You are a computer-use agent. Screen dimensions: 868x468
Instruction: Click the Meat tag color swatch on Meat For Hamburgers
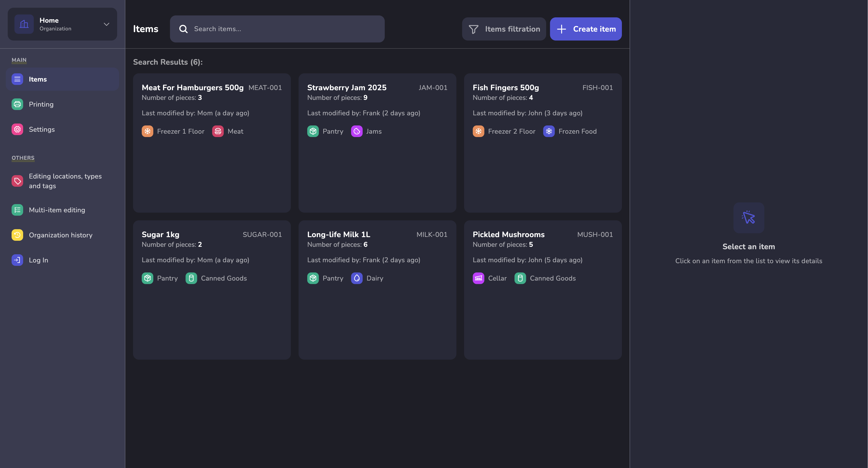[217, 131]
